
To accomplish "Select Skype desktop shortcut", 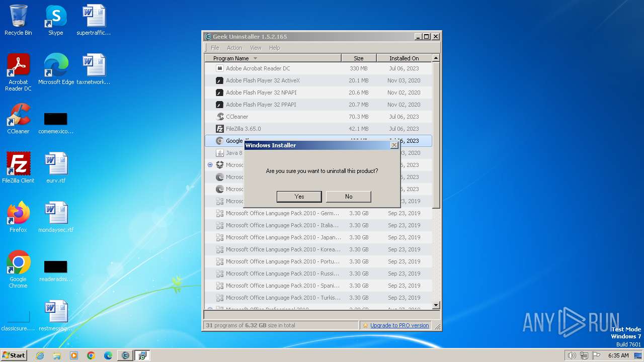I will point(55,20).
